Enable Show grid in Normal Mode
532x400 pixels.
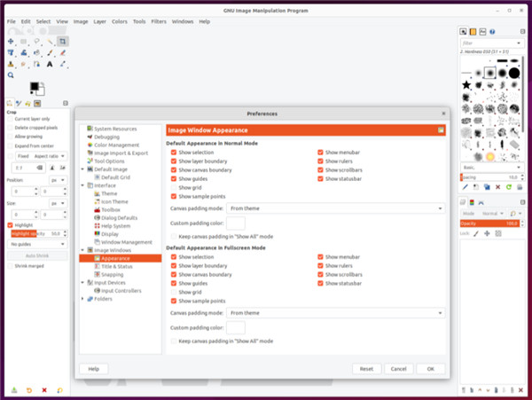coord(174,187)
